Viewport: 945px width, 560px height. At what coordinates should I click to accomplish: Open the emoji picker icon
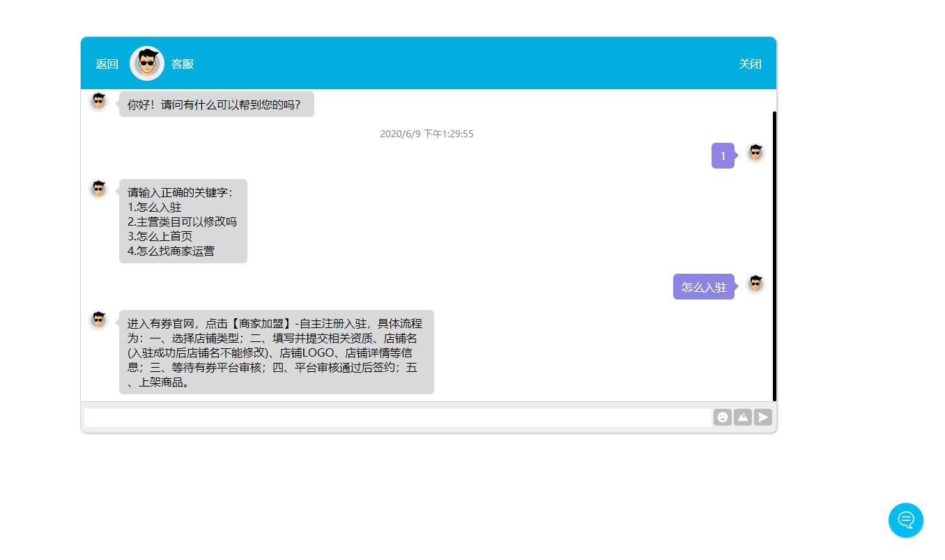pyautogui.click(x=722, y=417)
